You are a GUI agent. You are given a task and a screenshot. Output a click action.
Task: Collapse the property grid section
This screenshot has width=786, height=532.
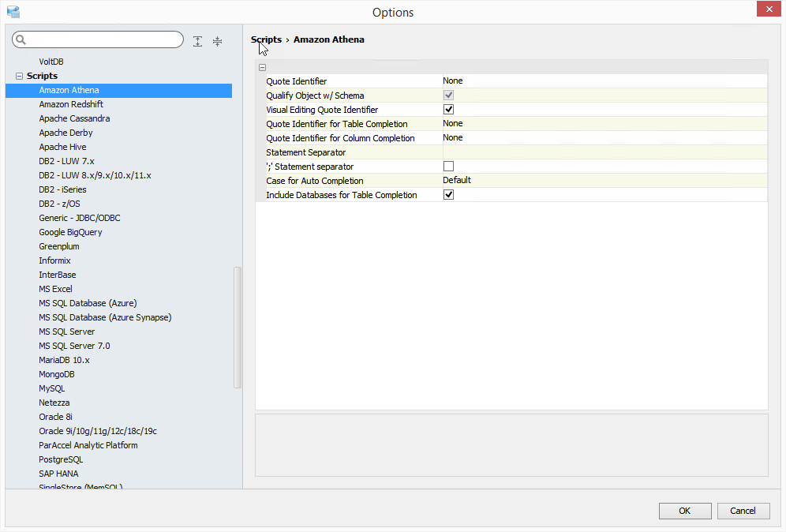click(262, 68)
